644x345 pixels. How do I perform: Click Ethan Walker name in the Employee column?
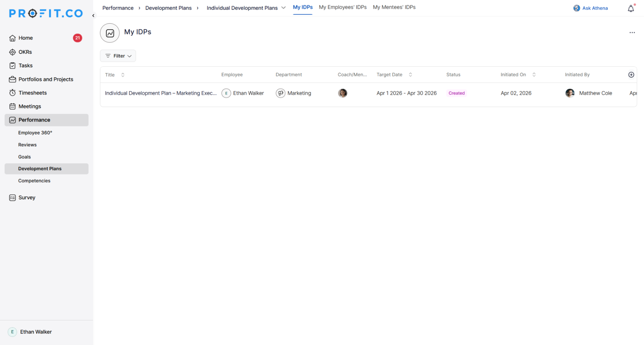click(x=248, y=93)
